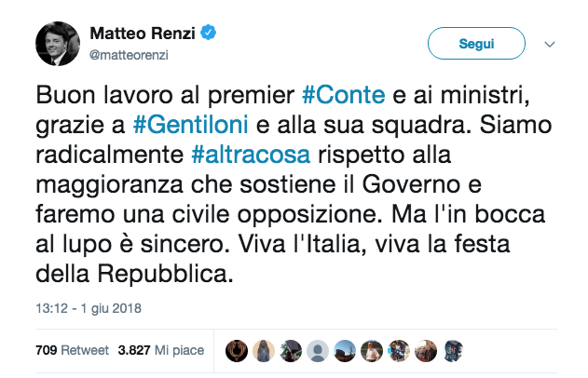Click the Matteo Renzi display name
Screen dimensions: 588x378
tap(143, 34)
